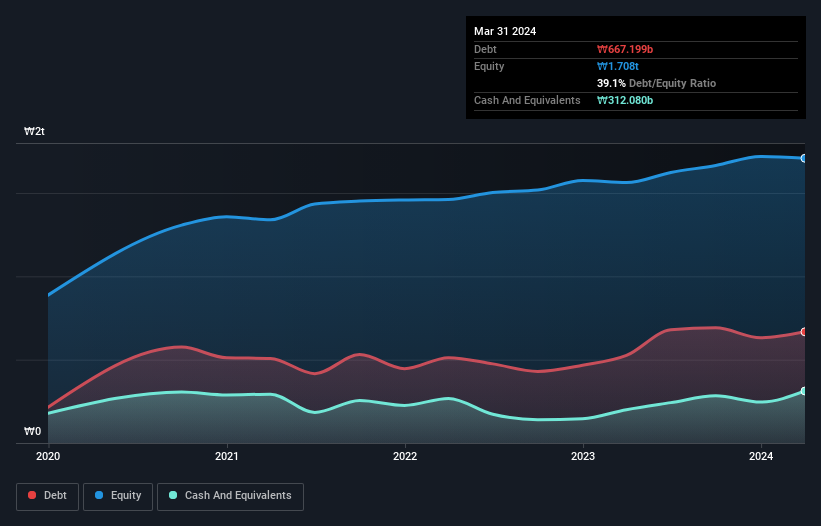The width and height of the screenshot is (821, 526).
Task: Toggle Cash And Equivalents legend button
Action: click(230, 496)
